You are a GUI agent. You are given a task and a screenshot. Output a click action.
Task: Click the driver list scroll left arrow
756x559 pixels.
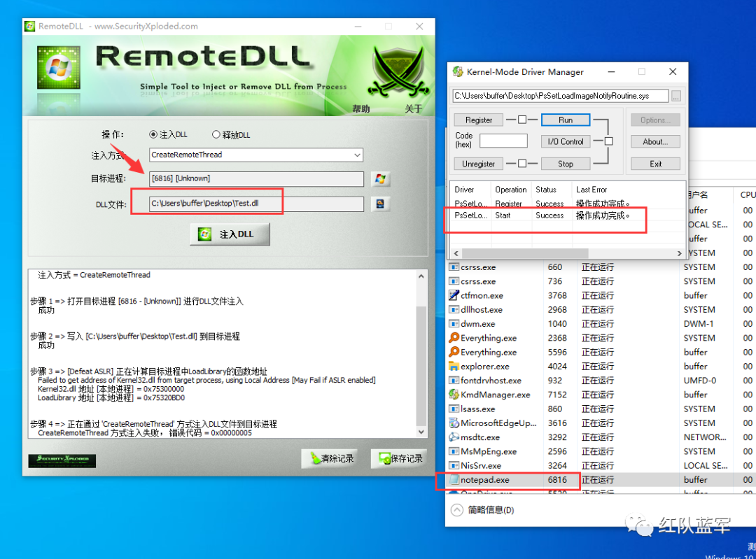[x=456, y=253]
